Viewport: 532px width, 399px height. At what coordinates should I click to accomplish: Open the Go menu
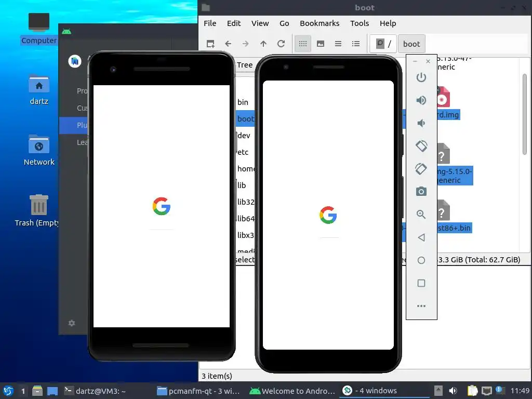pos(284,23)
